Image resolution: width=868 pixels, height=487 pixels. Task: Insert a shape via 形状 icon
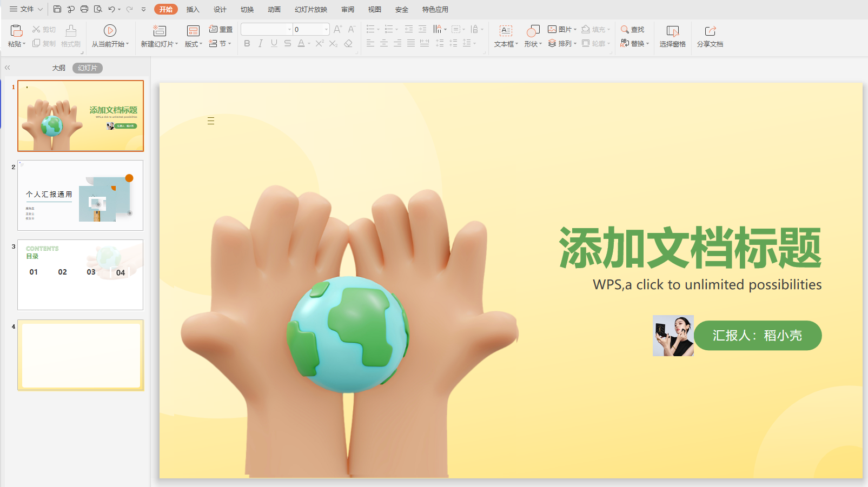531,36
